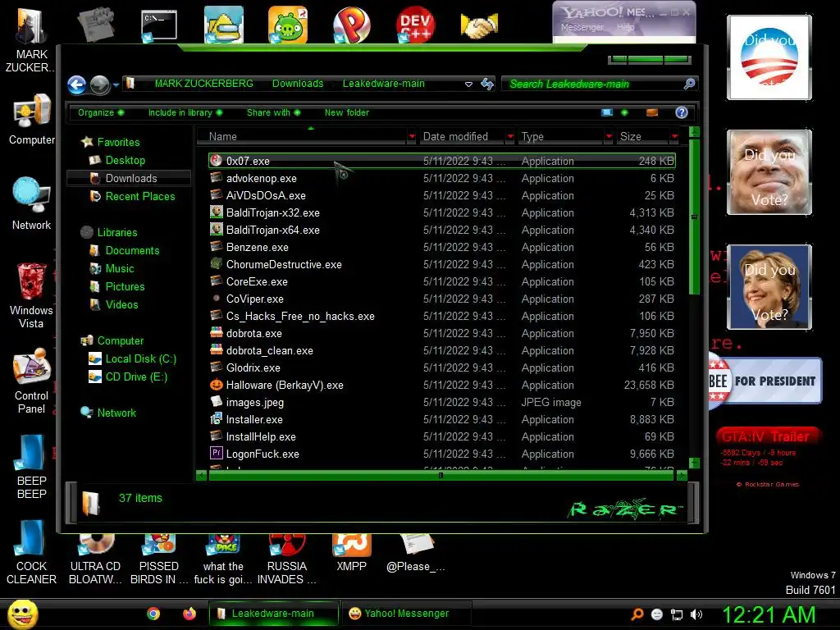Click the Hillary Did you Vote? gadget
This screenshot has width=840, height=630.
[769, 287]
